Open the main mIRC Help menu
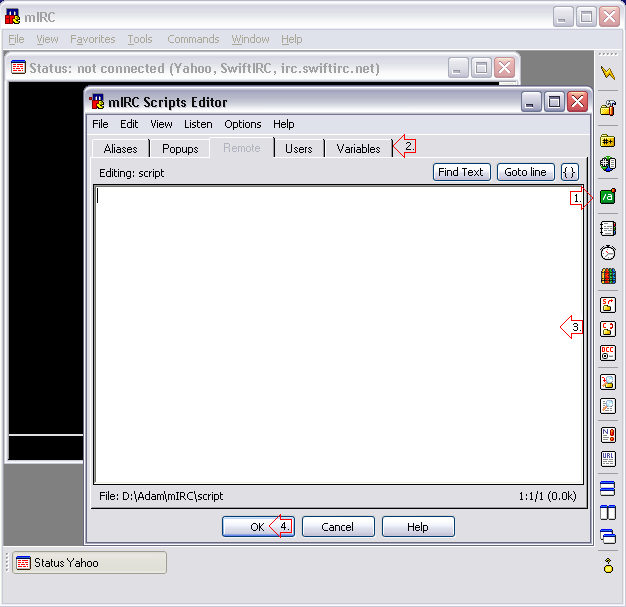This screenshot has width=626, height=607. 292,39
